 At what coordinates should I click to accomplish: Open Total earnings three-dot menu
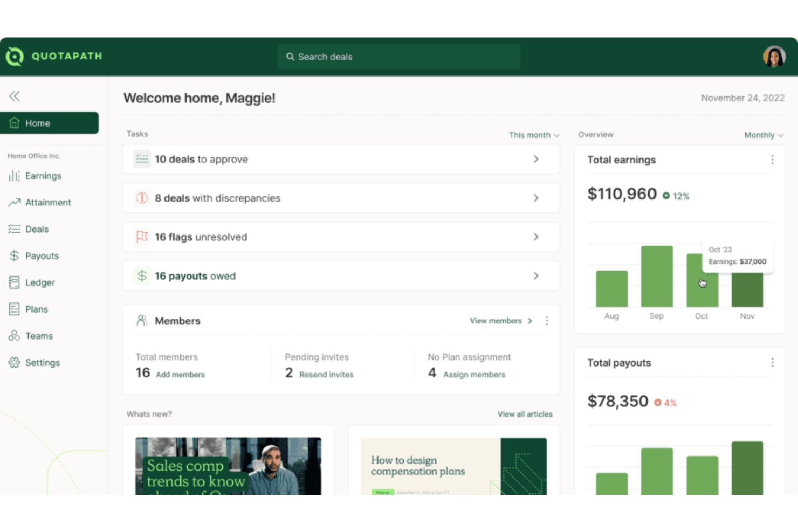click(x=772, y=160)
